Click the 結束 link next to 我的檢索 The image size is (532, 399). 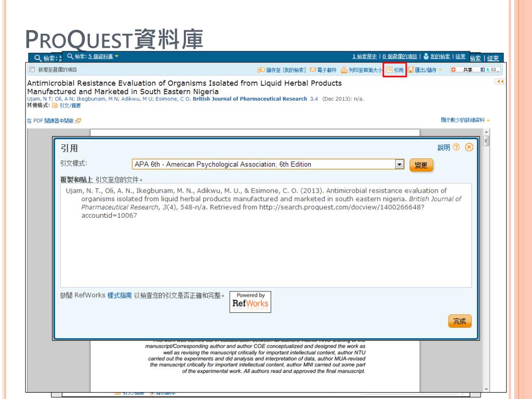460,56
